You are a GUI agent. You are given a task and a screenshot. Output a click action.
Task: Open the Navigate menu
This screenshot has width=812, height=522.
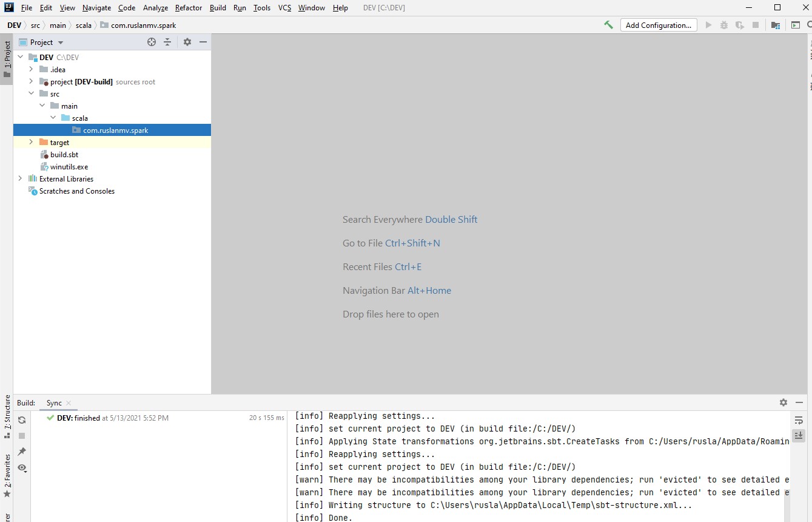[97, 8]
